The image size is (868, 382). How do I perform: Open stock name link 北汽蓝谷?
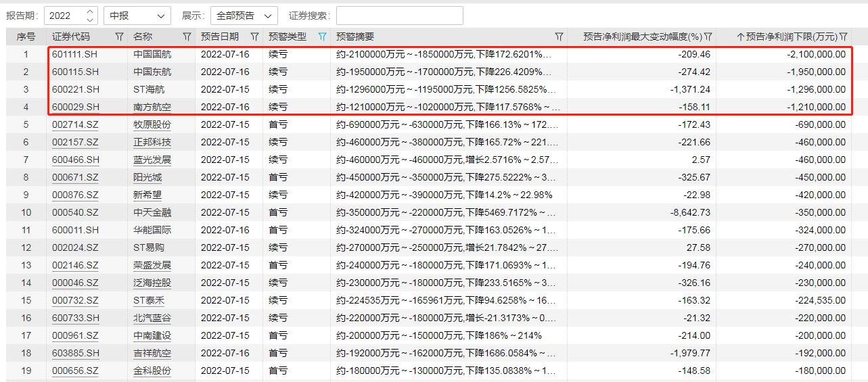(152, 318)
